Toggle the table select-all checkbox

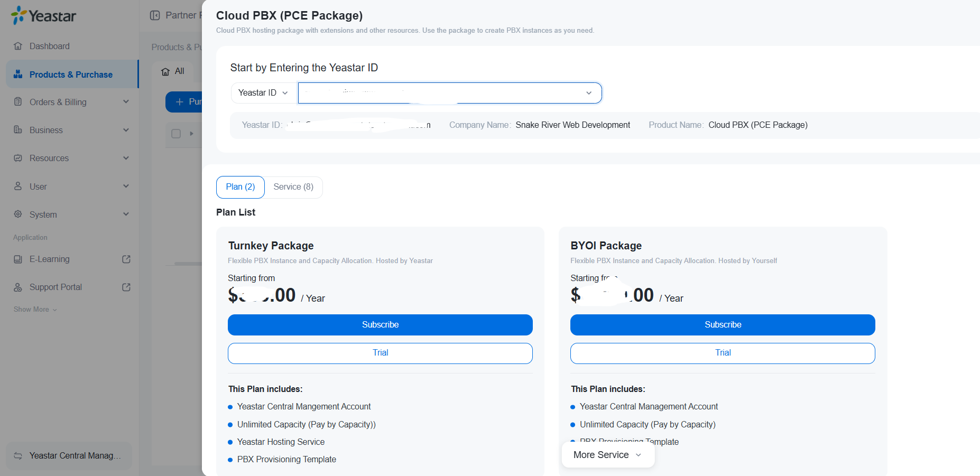pos(176,134)
